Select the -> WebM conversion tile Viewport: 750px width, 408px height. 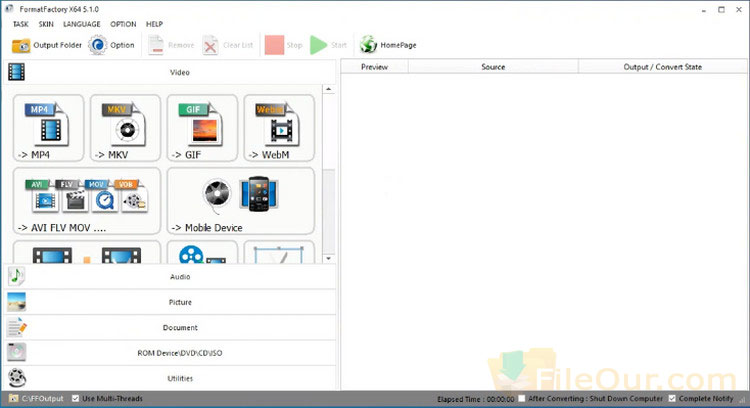pos(279,128)
